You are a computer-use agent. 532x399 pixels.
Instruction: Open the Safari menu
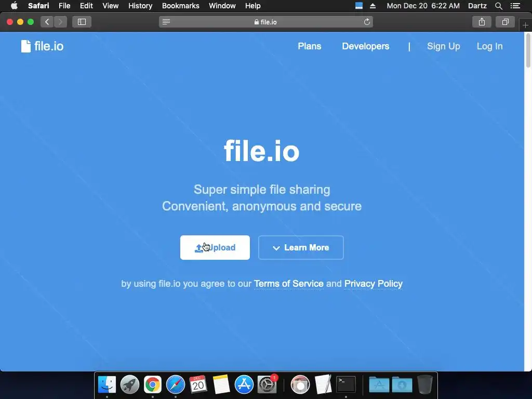coord(38,6)
